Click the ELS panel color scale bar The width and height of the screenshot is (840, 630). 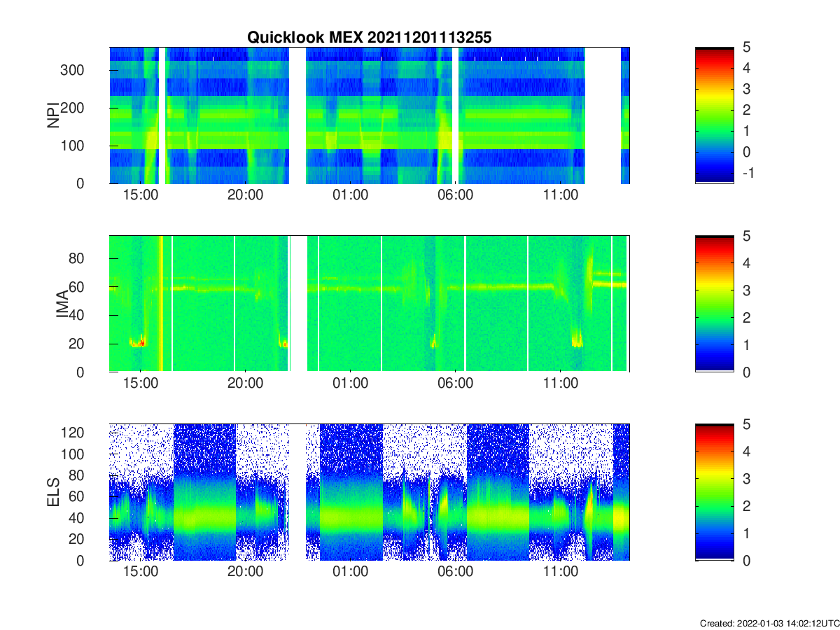point(715,491)
